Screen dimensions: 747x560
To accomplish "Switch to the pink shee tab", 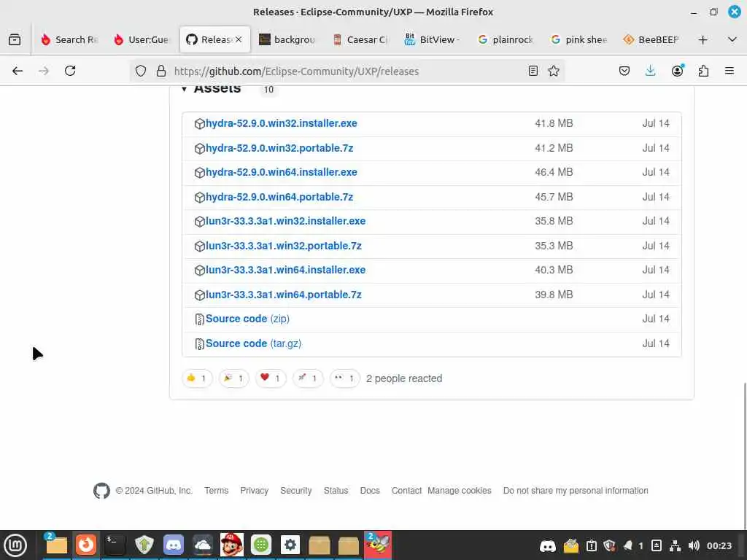I will click(x=578, y=39).
